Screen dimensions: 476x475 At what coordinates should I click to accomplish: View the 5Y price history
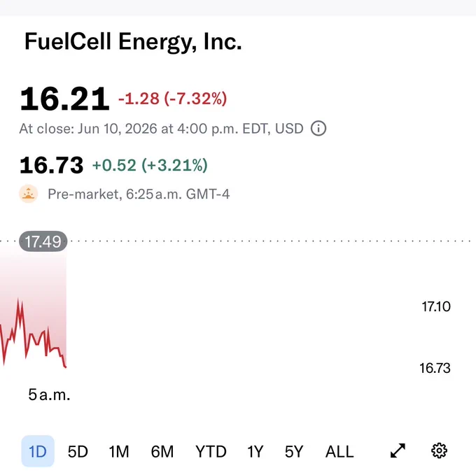click(294, 452)
